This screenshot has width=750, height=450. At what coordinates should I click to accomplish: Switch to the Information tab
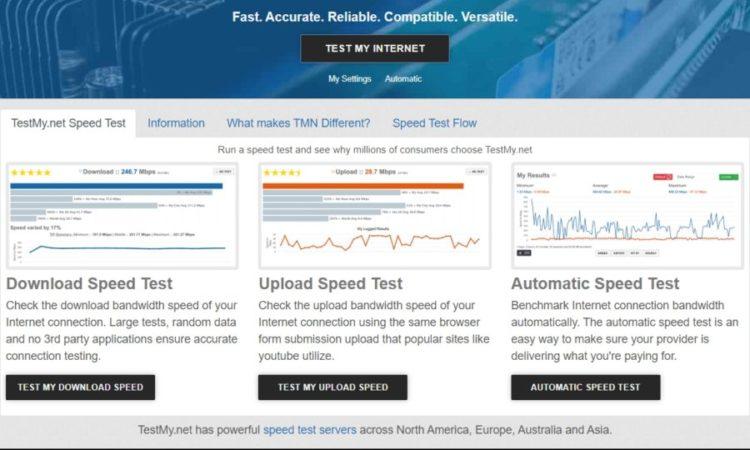pos(176,123)
